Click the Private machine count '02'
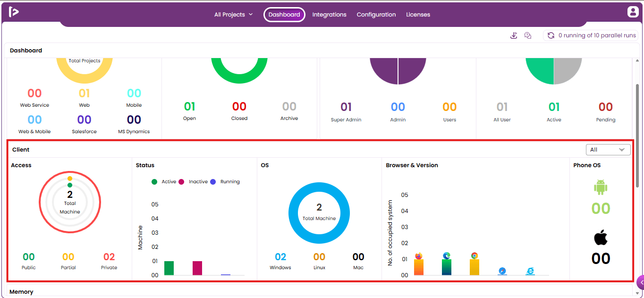 click(109, 257)
